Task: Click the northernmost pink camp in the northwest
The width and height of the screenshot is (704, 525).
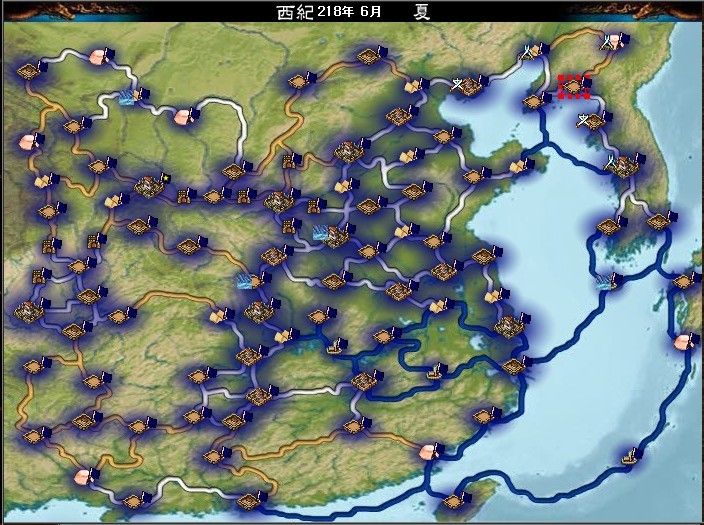Action: (97, 57)
